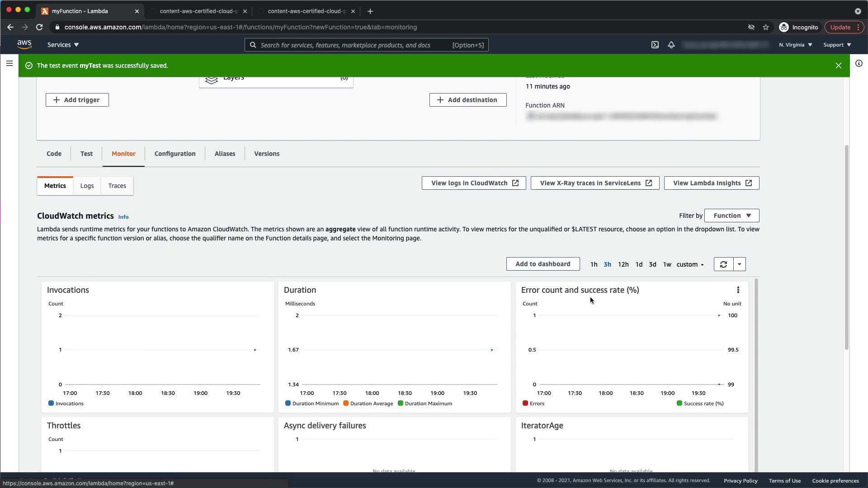Viewport: 868px width, 488px height.
Task: Click the Add to dashboard button
Action: coord(542,264)
